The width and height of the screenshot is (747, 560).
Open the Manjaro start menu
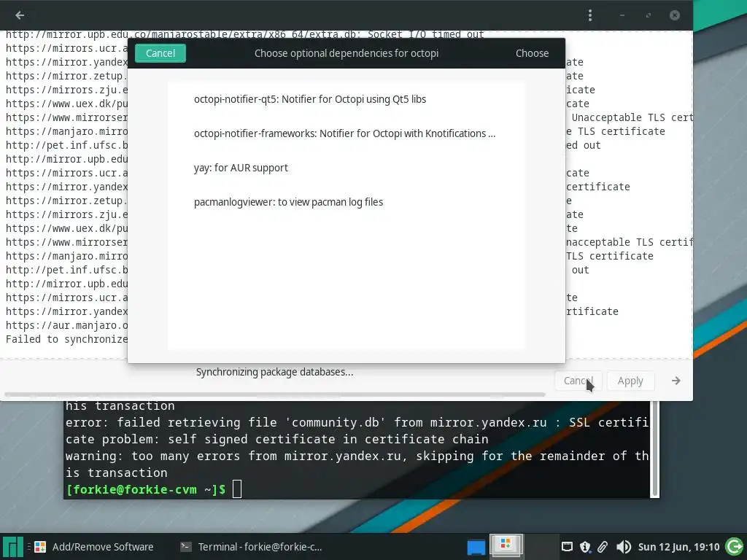pos(12,547)
